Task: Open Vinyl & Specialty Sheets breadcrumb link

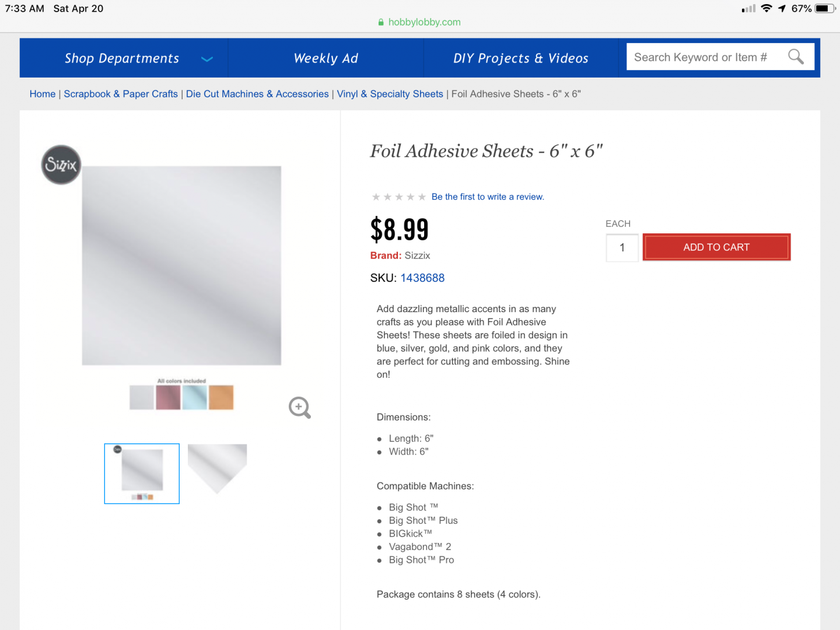Action: pos(390,94)
